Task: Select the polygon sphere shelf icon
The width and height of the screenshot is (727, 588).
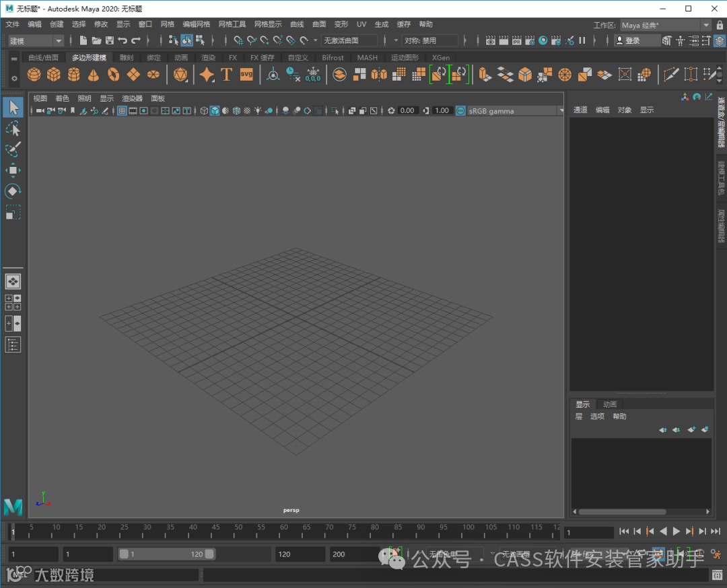Action: (34, 74)
